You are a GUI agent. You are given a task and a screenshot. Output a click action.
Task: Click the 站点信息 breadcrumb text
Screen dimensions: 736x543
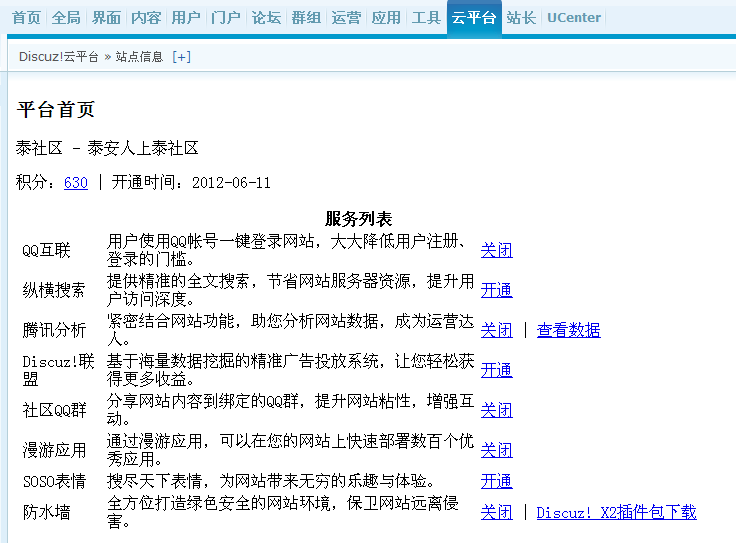pyautogui.click(x=139, y=57)
